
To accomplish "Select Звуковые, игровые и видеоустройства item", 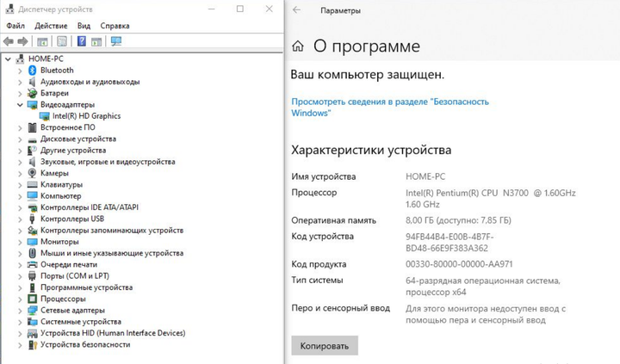I will [108, 162].
